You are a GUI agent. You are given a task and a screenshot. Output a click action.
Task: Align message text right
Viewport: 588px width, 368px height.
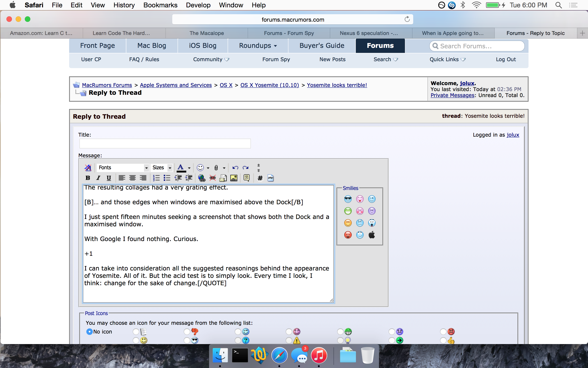click(x=143, y=178)
